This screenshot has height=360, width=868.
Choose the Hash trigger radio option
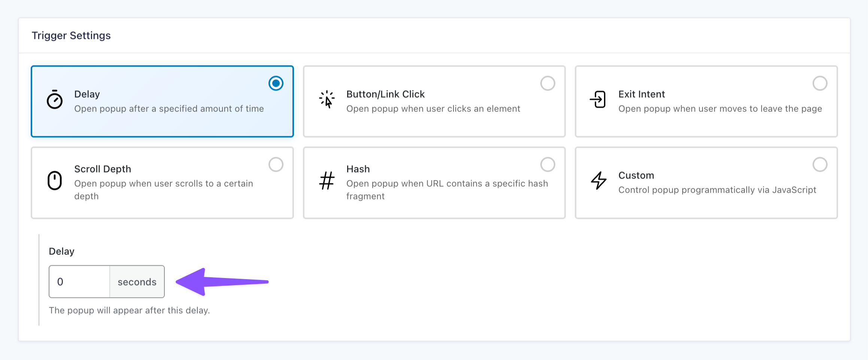point(547,165)
